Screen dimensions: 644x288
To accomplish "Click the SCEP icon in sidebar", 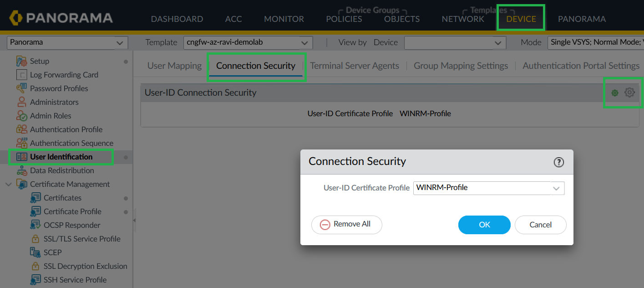I will point(35,252).
